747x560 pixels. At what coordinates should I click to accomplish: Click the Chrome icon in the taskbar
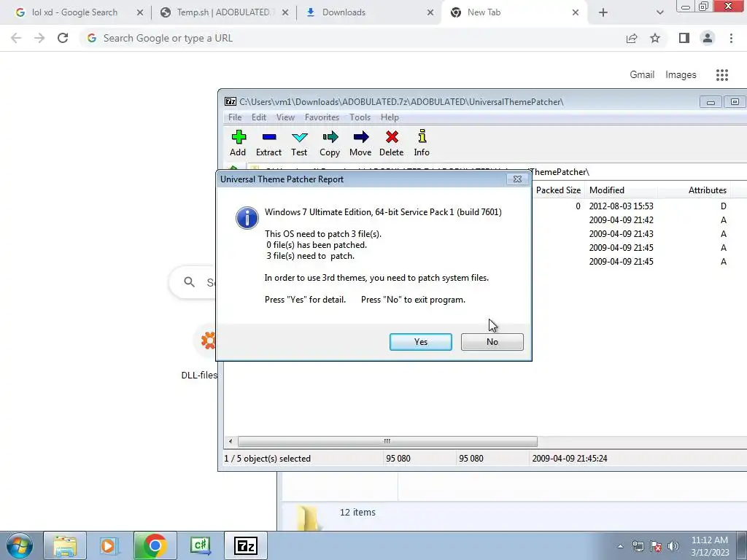point(155,545)
